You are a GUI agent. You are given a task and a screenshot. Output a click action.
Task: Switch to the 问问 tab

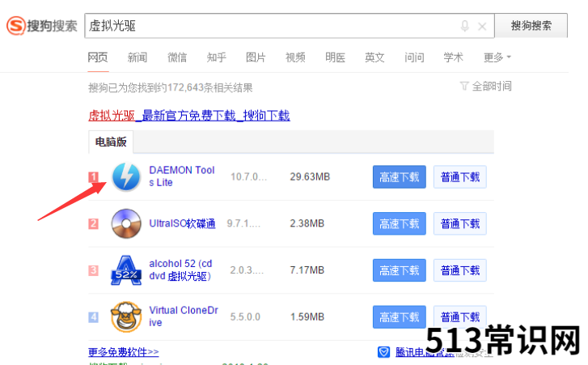pyautogui.click(x=414, y=57)
